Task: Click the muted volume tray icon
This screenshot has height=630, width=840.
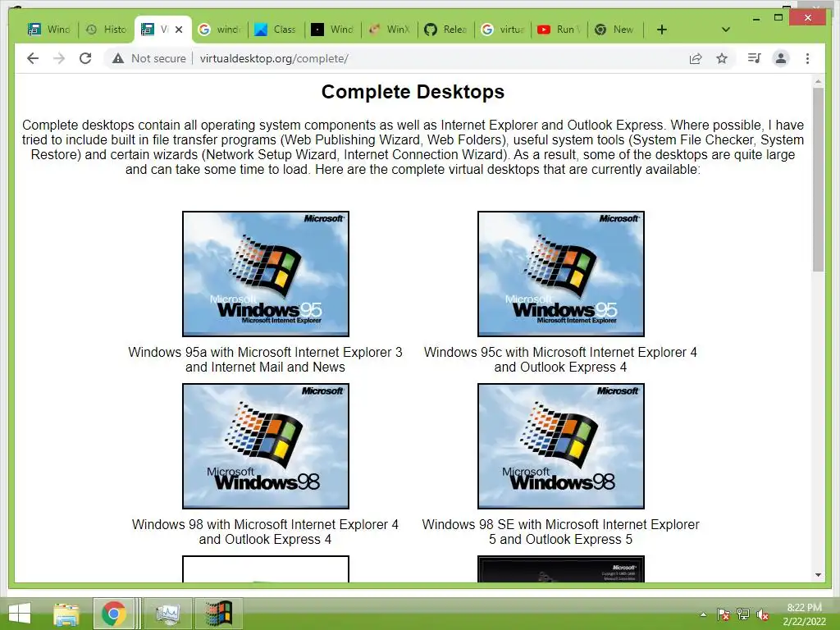Action: [x=762, y=614]
